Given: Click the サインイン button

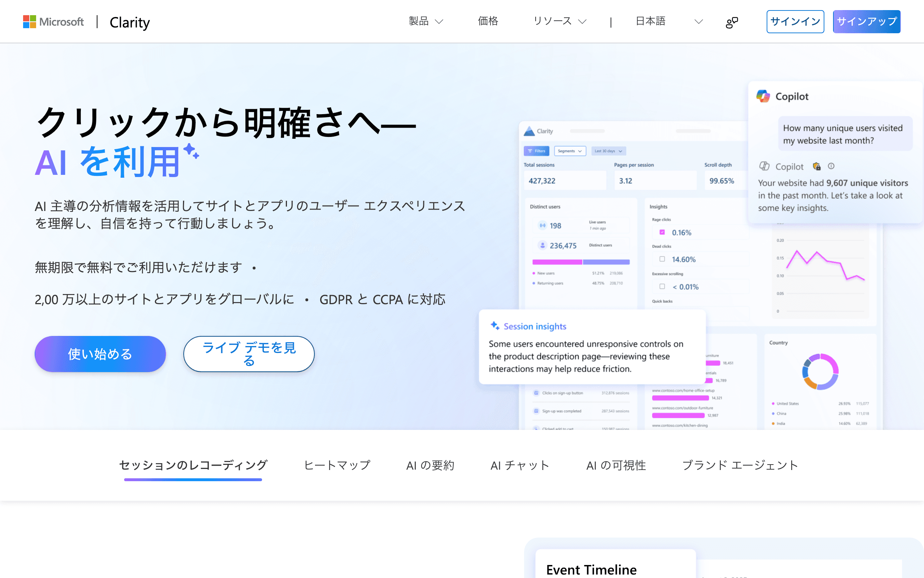Looking at the screenshot, I should 795,21.
